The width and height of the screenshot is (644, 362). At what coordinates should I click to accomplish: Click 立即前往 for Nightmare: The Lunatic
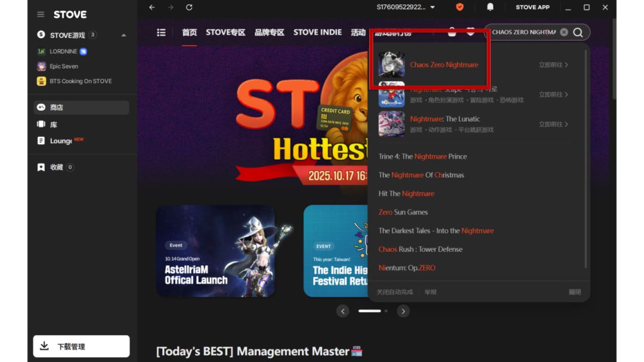(553, 124)
